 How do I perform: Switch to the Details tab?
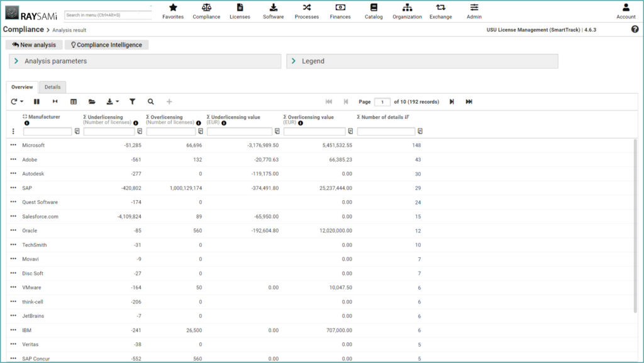[53, 87]
